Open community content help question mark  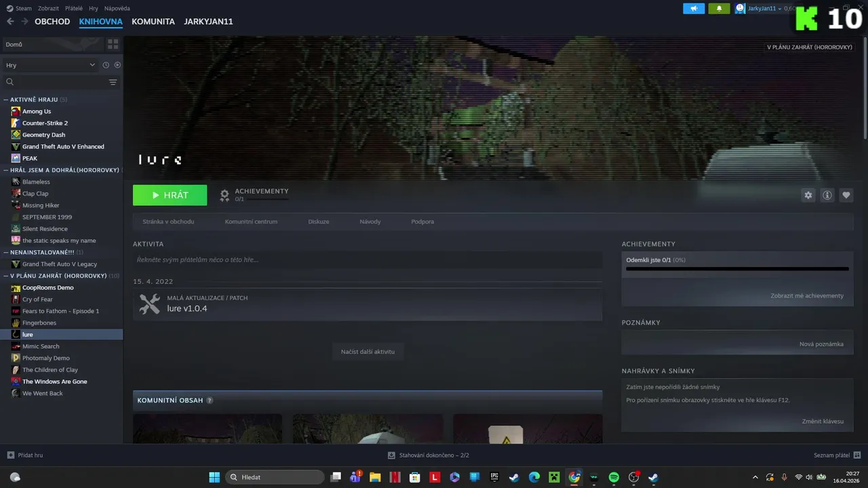[x=210, y=401]
